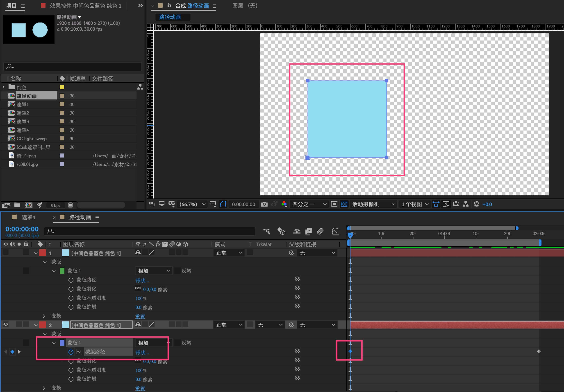This screenshot has height=392, width=564.
Task: Click the blue mask color swatch of layer 2
Action: pos(62,342)
